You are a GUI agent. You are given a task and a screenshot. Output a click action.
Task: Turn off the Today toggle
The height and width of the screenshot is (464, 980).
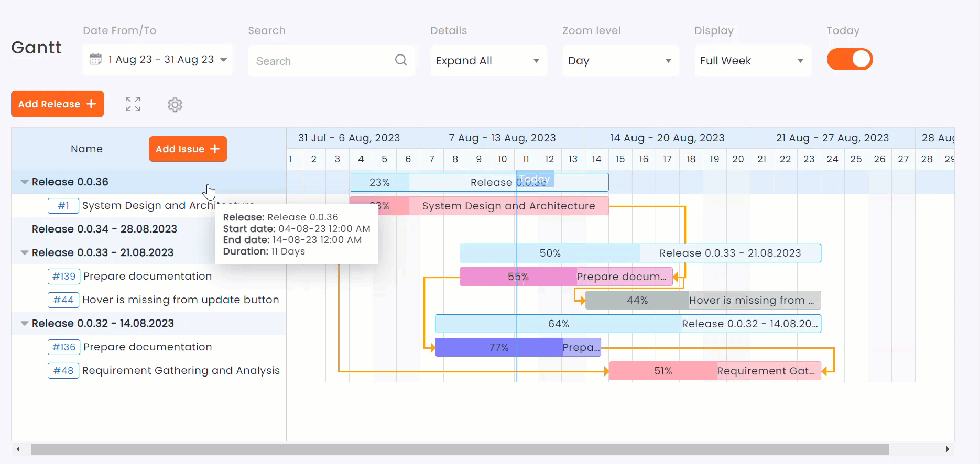pyautogui.click(x=850, y=59)
